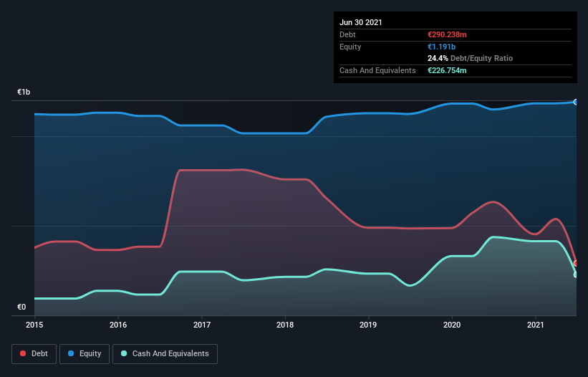
Task: Click the 2021 x-axis label
Action: pyautogui.click(x=536, y=325)
